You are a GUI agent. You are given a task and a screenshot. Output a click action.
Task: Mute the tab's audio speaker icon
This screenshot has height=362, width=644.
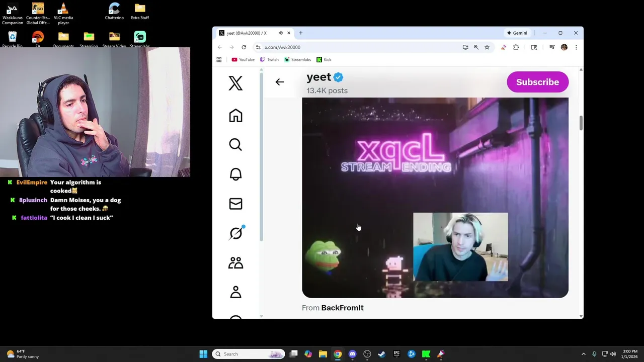coord(281,33)
